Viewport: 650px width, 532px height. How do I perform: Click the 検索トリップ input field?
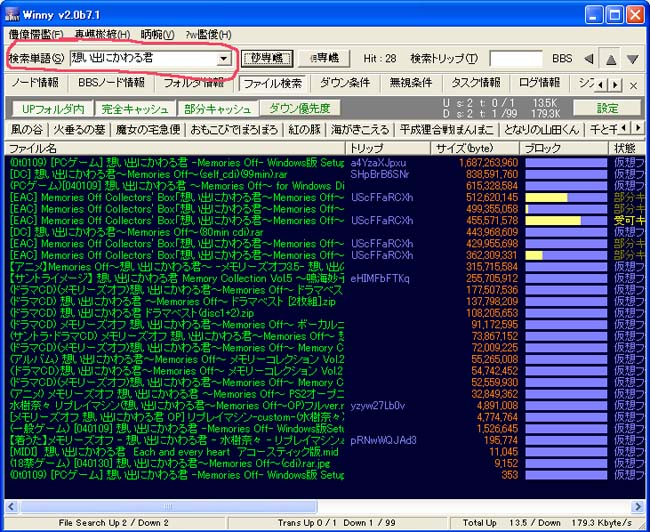[x=516, y=59]
